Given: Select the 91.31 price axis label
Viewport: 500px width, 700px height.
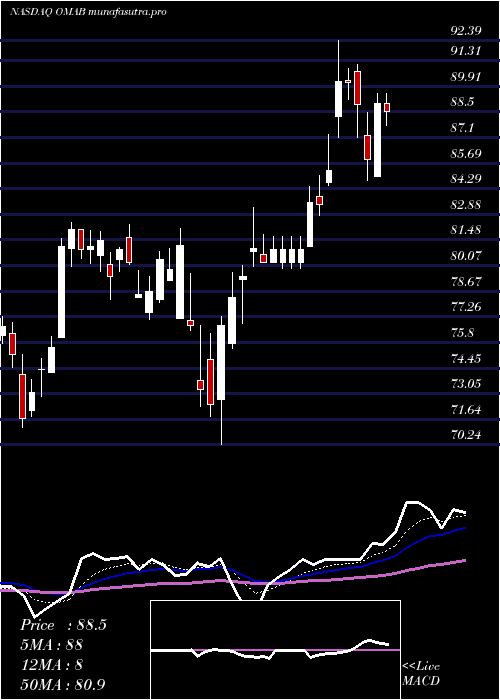Looking at the screenshot, I should (466, 50).
